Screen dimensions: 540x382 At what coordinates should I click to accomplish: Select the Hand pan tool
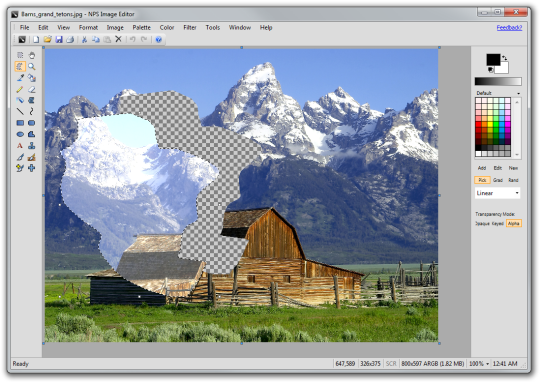coord(32,55)
